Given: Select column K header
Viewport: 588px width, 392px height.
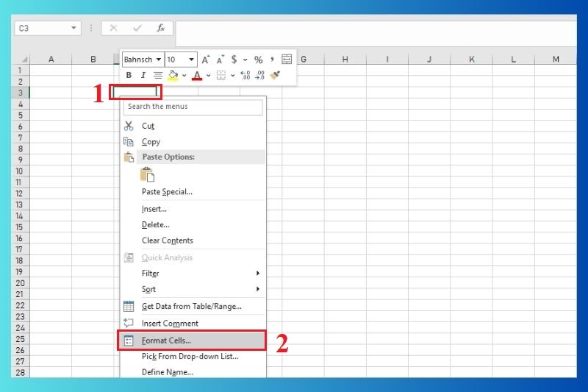Looking at the screenshot, I should [472, 59].
